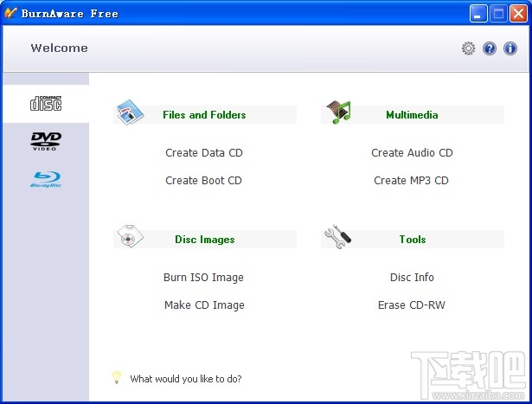Click the BurnAware title bar app icon
The width and height of the screenshot is (532, 404).
10,13
